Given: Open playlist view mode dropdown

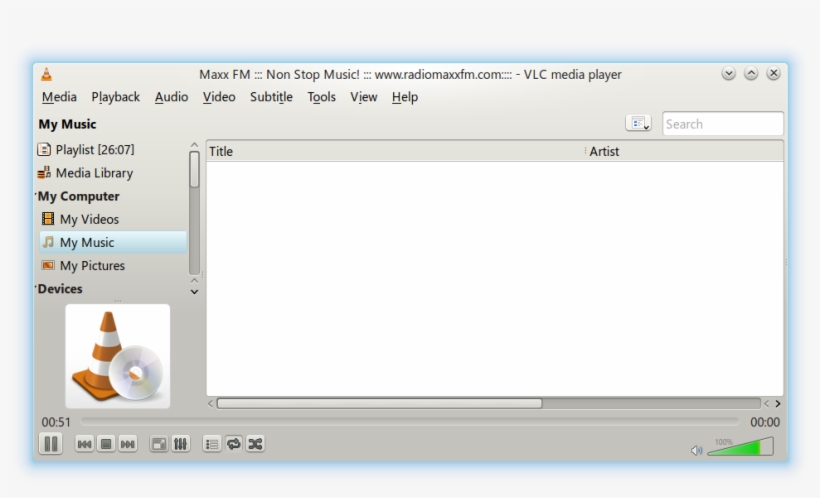Looking at the screenshot, I should [638, 123].
